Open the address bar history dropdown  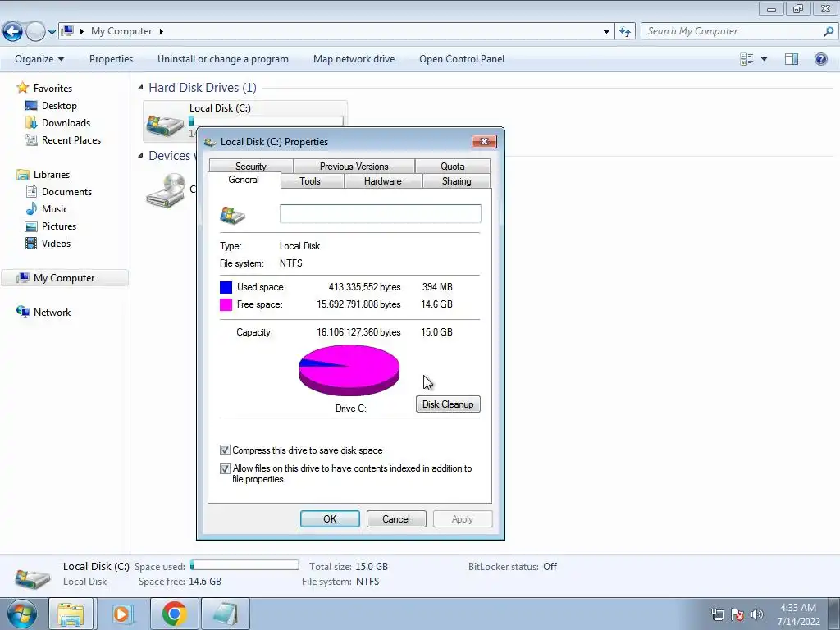606,32
